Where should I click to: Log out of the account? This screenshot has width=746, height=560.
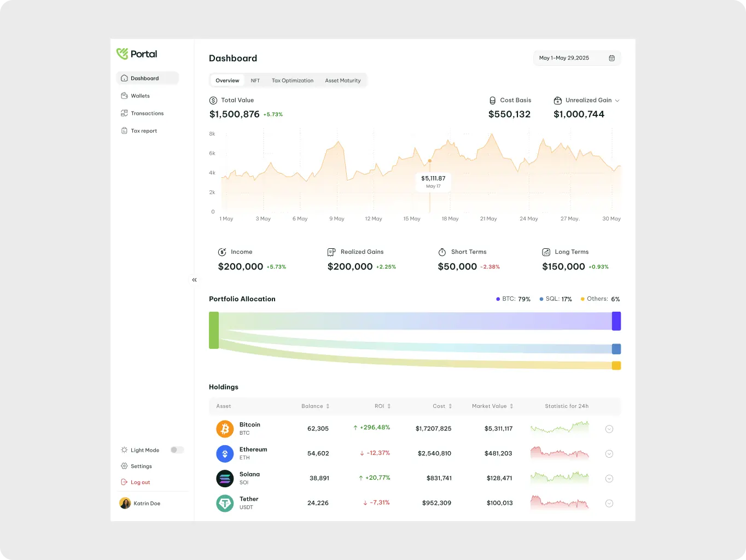135,482
